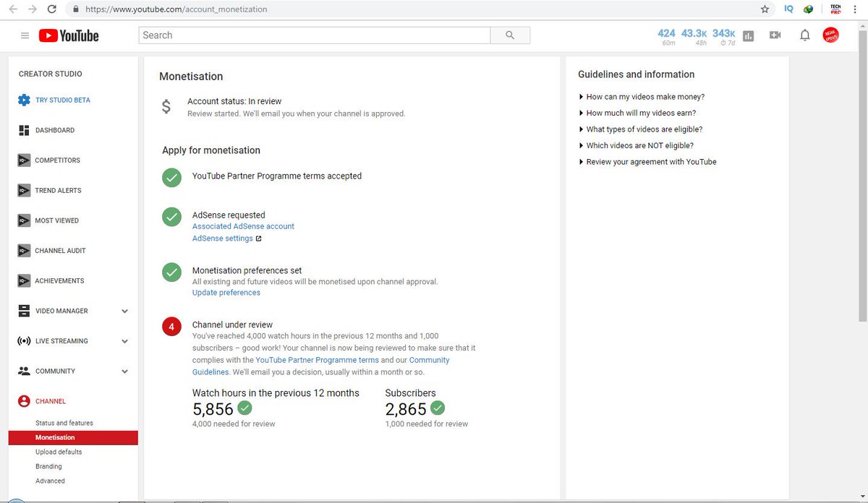Image resolution: width=868 pixels, height=503 pixels.
Task: Bookmark this page with the star icon
Action: pos(765,9)
